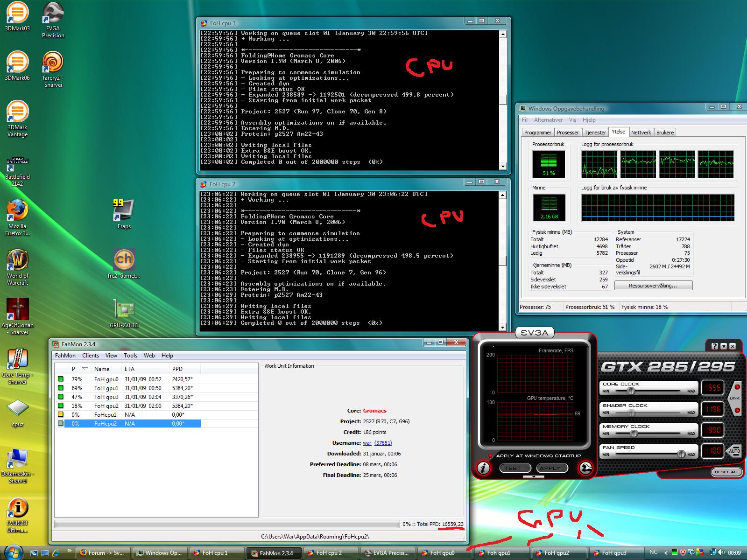747x560 pixels.
Task: Open the 3DMark Vantage desktop icon
Action: click(17, 119)
